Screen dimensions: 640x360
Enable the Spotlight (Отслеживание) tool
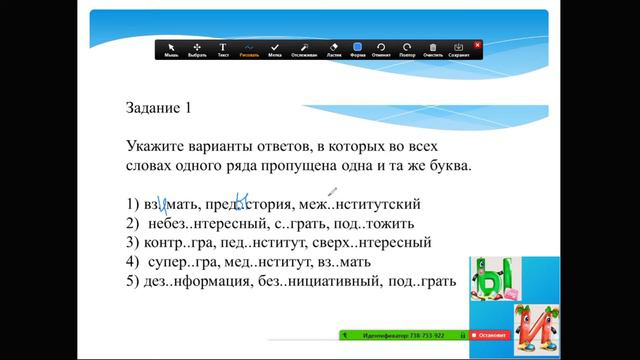click(x=304, y=50)
